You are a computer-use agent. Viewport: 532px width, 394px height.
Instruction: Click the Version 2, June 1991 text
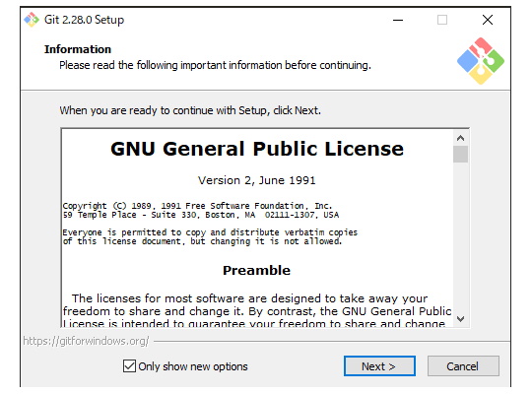click(x=257, y=180)
